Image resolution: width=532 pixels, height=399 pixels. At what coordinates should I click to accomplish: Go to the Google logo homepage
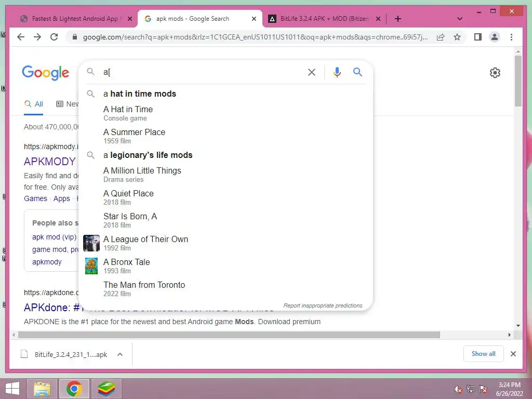click(x=46, y=73)
